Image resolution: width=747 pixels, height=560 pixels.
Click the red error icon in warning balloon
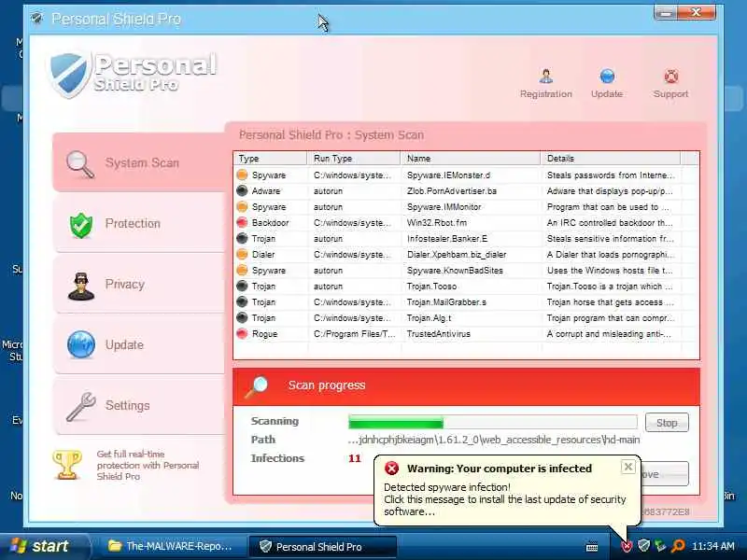(391, 469)
